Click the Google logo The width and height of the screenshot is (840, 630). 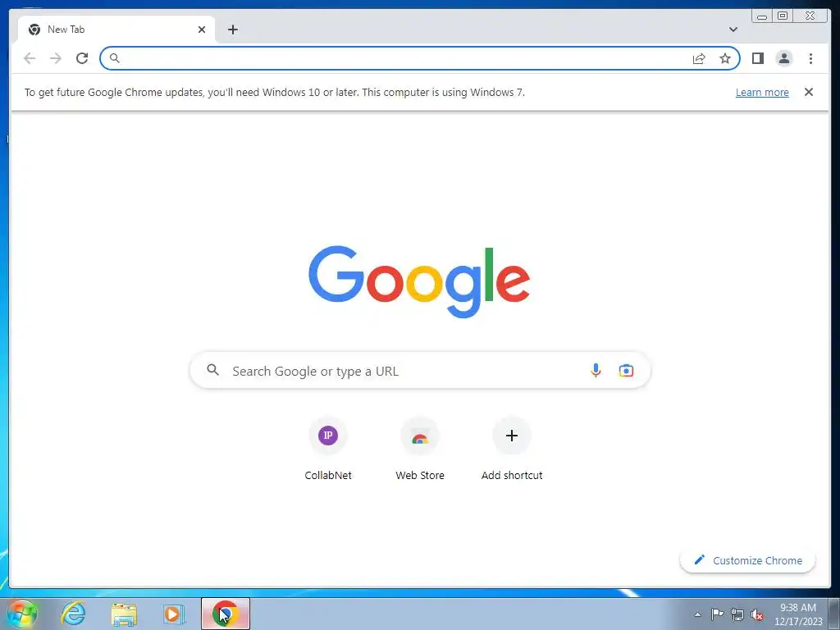pyautogui.click(x=419, y=282)
